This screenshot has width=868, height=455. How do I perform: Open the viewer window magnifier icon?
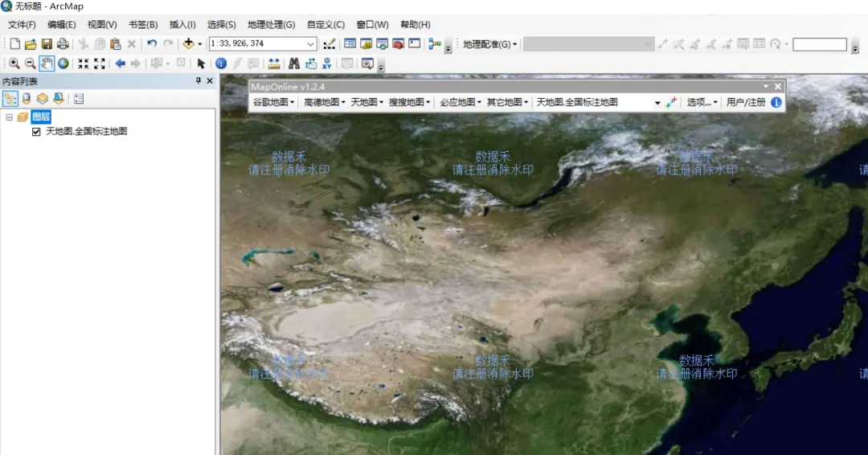pos(367,64)
